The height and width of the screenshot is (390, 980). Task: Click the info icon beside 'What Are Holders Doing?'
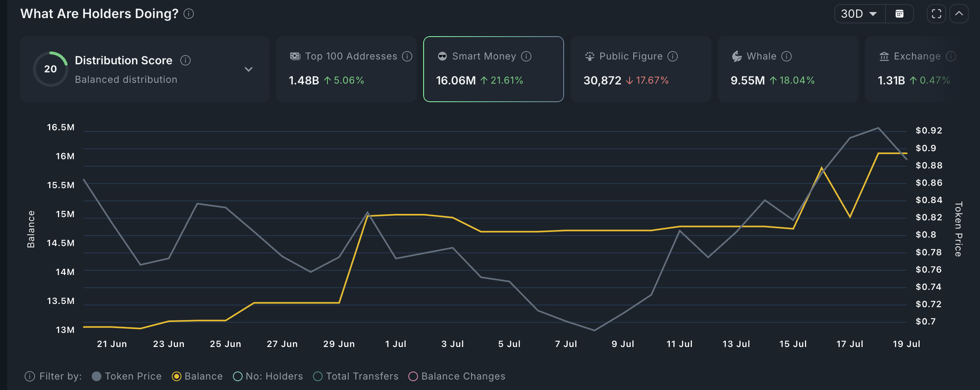[x=189, y=14]
